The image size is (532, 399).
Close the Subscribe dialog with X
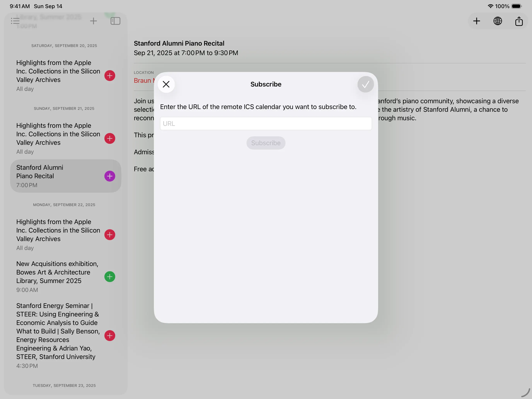pos(166,84)
